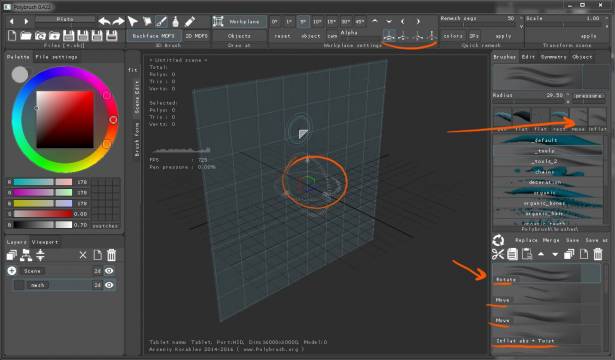The image size is (615, 360).
Task: Click the new blank file icon
Action: [12, 36]
